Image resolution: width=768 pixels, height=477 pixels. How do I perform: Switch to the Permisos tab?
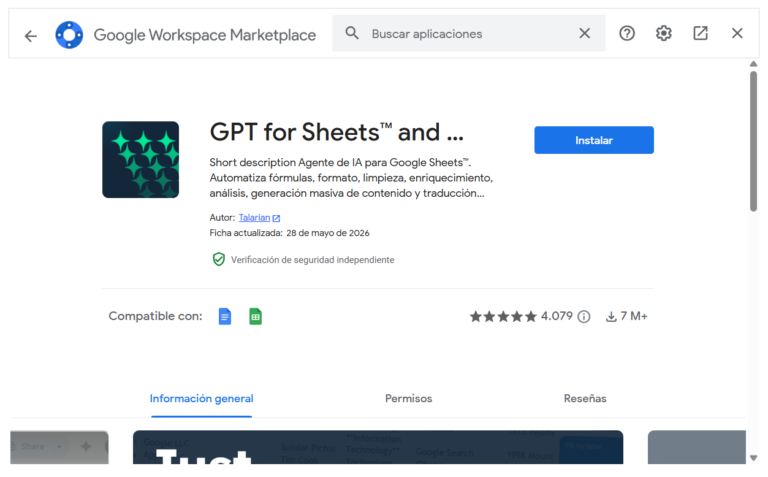point(408,399)
